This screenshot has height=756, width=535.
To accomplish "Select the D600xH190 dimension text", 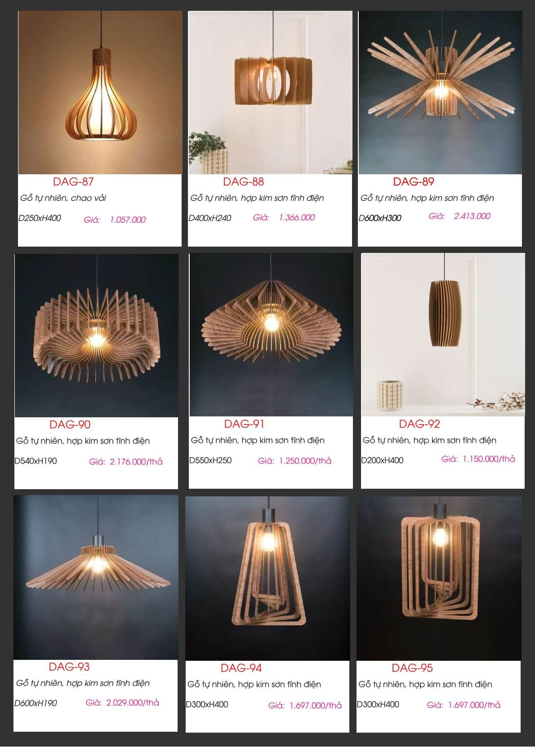I will click(x=36, y=703).
